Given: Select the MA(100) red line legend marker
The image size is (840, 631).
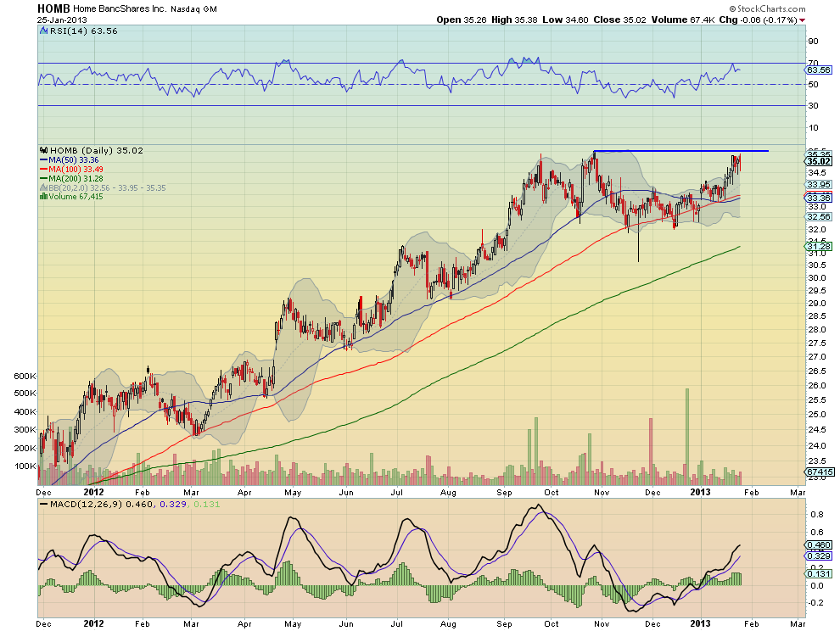Looking at the screenshot, I should tap(42, 169).
